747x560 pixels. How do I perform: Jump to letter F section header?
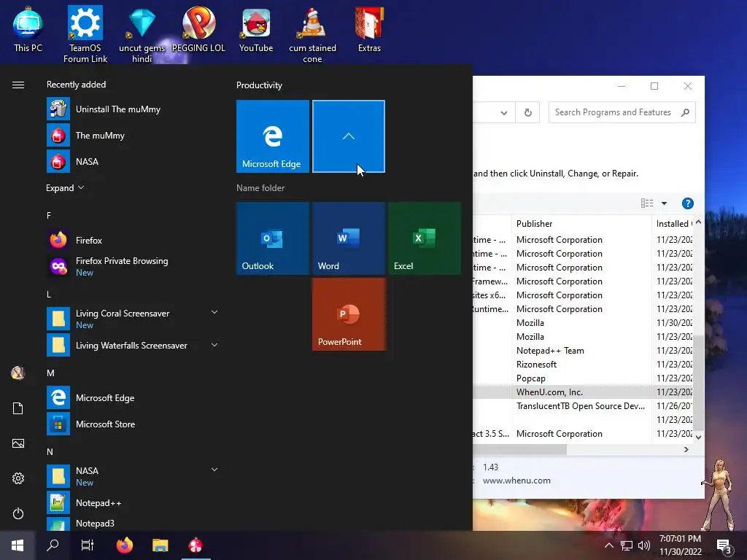click(49, 215)
